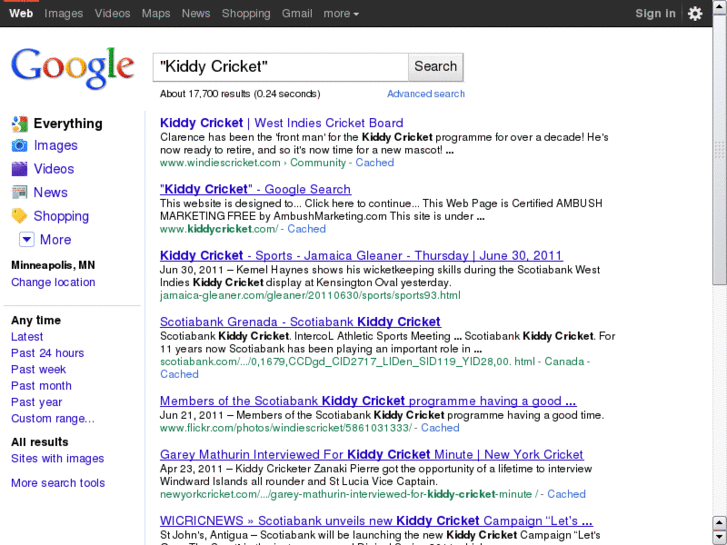Click jamaica-gleaner.com green URL text
Image resolution: width=727 pixels, height=545 pixels.
pyautogui.click(x=310, y=295)
